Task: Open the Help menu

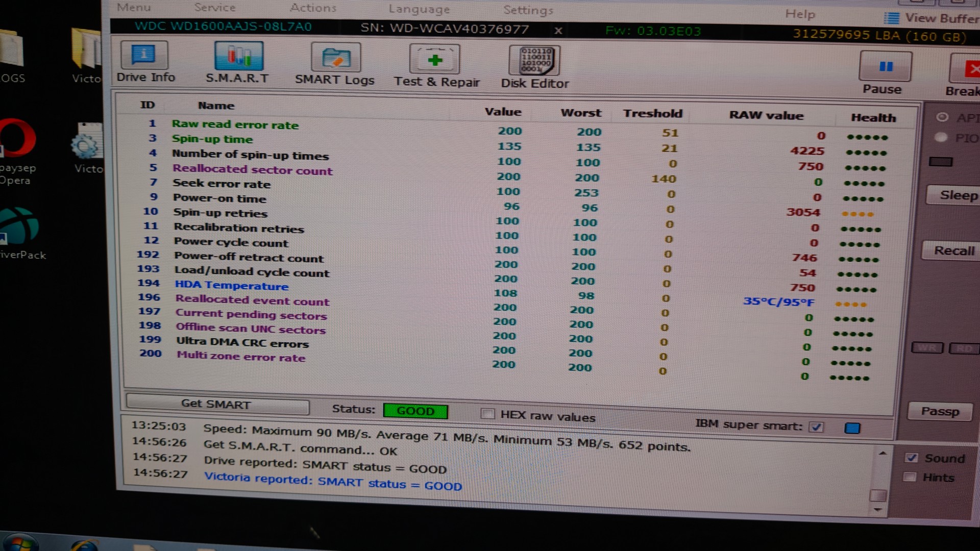Action: (x=800, y=14)
